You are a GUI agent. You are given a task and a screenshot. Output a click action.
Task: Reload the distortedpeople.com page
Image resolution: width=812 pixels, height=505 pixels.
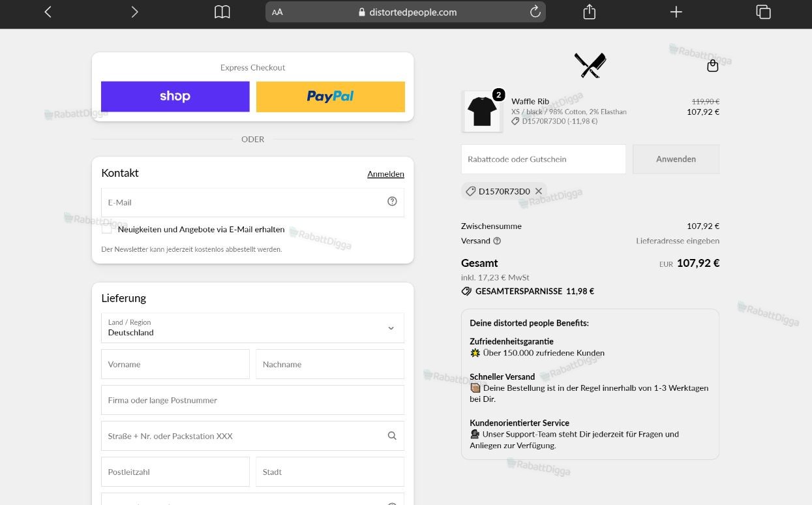pyautogui.click(x=535, y=12)
